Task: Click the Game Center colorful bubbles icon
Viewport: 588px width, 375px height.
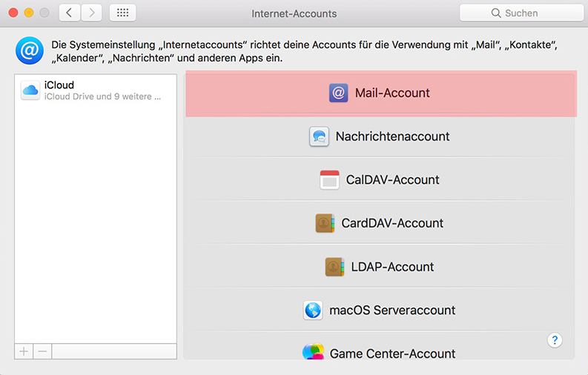Action: pos(313,351)
